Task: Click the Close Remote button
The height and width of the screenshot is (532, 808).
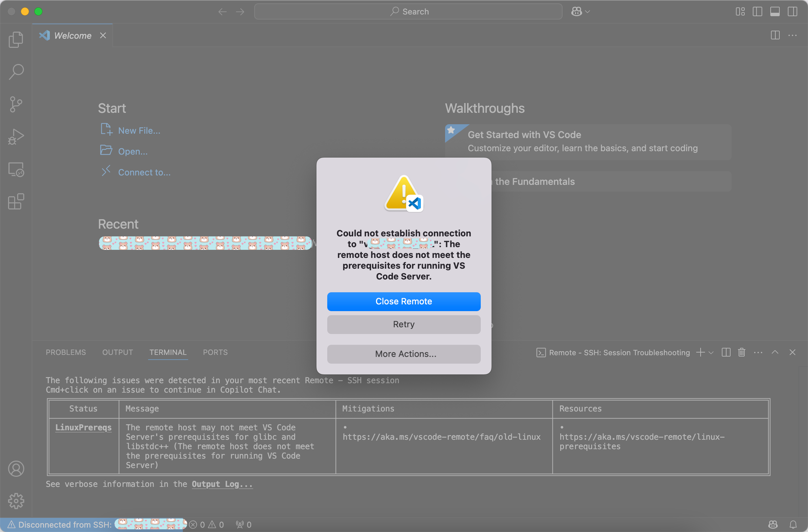Action: click(403, 301)
